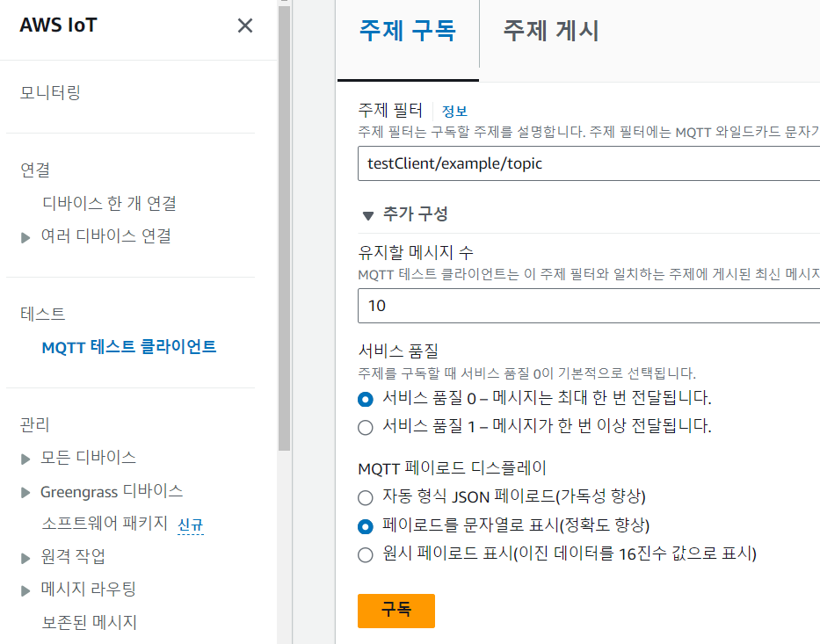Click the orange 구독 button

point(396,611)
